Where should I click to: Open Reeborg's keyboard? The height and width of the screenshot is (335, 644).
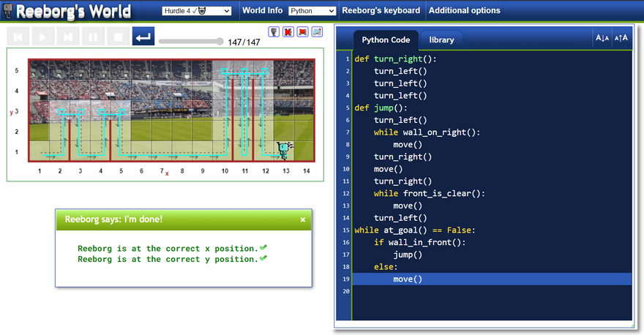point(381,11)
